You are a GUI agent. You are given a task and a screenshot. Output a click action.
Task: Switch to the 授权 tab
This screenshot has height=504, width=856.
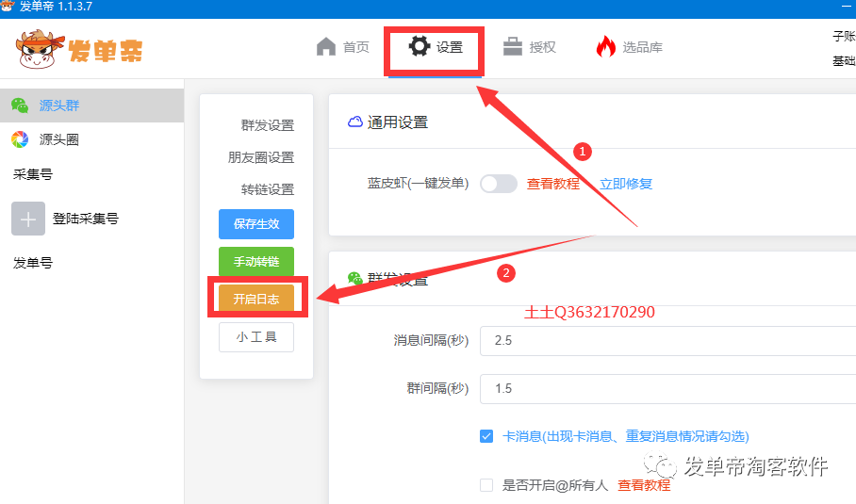(x=530, y=47)
